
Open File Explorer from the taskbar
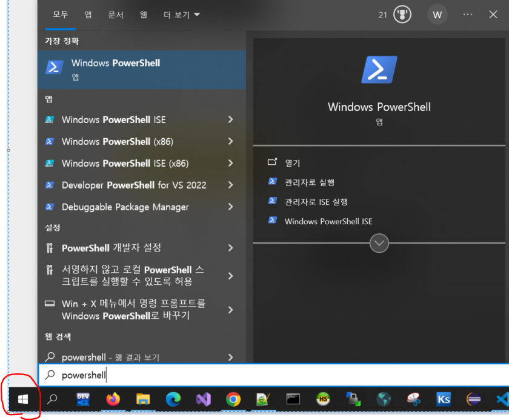[x=143, y=399]
